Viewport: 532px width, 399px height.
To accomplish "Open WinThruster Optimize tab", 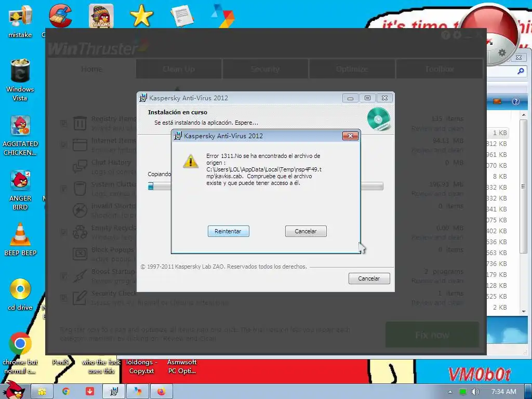I will click(x=352, y=69).
